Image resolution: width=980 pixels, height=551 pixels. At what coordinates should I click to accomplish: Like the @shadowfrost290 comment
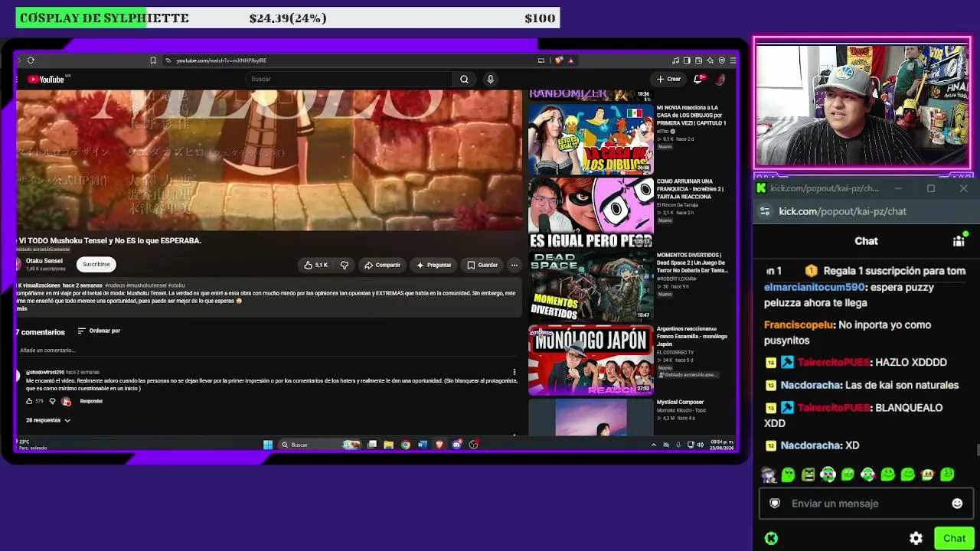29,401
